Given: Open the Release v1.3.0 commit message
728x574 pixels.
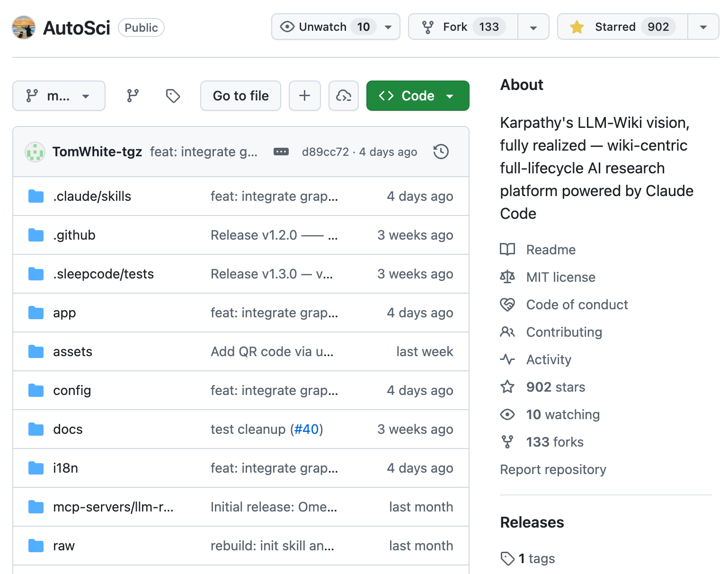Looking at the screenshot, I should [272, 274].
